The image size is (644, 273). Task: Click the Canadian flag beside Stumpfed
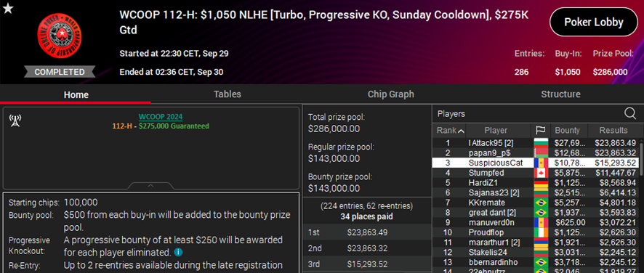[541, 173]
